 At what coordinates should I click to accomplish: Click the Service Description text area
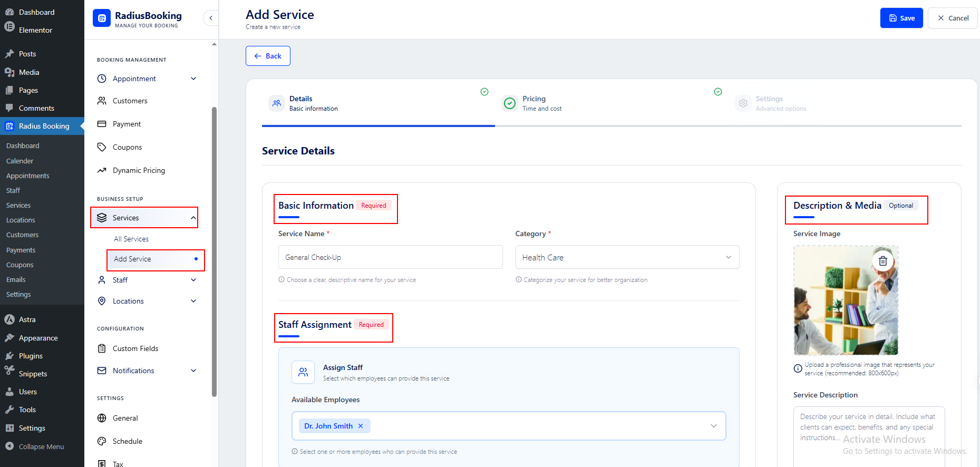[x=869, y=436]
